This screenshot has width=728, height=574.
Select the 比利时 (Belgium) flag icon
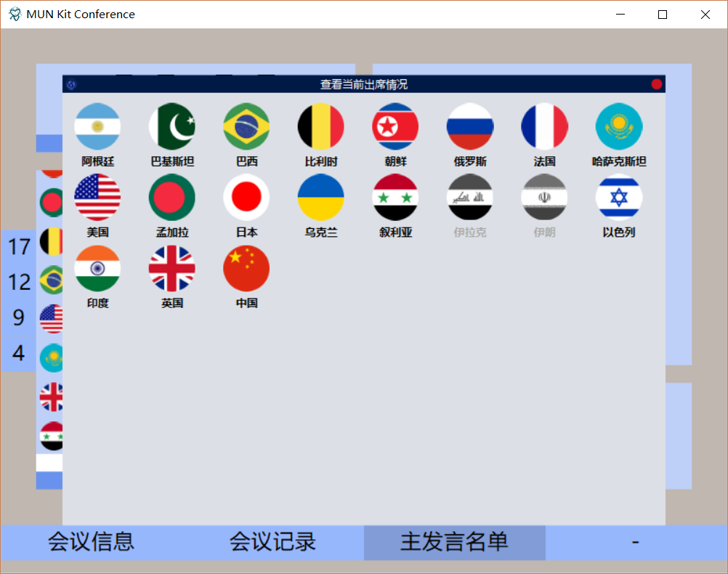320,126
